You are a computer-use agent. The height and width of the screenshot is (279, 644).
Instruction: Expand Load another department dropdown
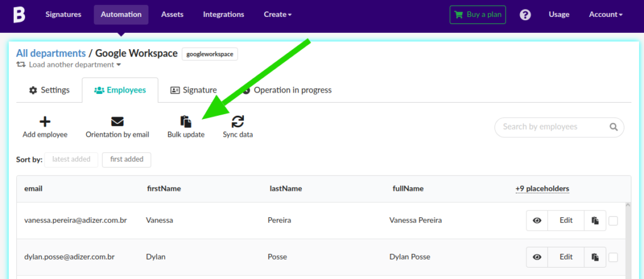[69, 65]
